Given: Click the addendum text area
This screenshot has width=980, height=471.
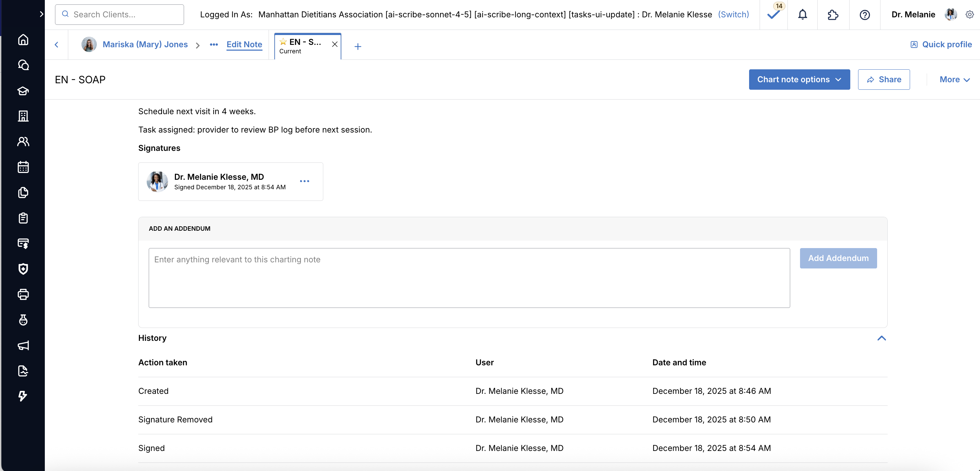Looking at the screenshot, I should coord(469,278).
